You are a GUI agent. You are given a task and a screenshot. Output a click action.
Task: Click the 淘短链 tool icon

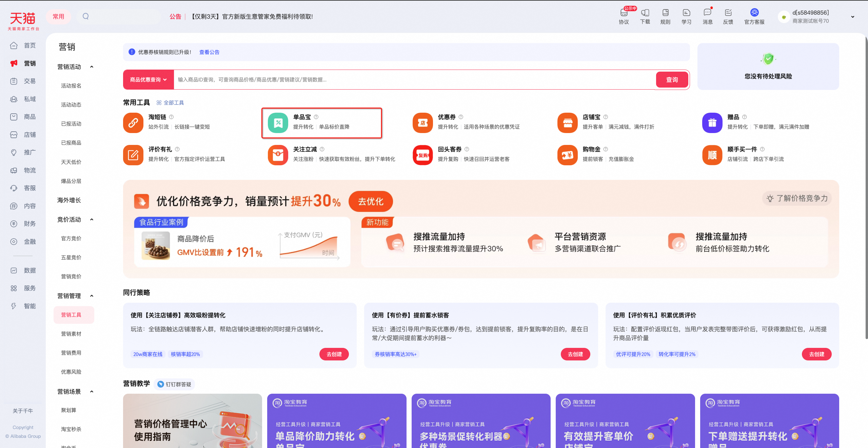(x=133, y=123)
